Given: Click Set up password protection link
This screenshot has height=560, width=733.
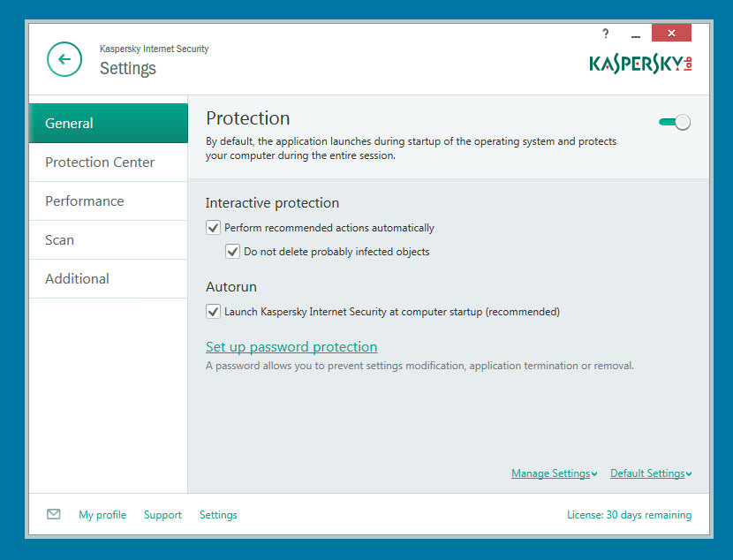Looking at the screenshot, I should tap(291, 347).
